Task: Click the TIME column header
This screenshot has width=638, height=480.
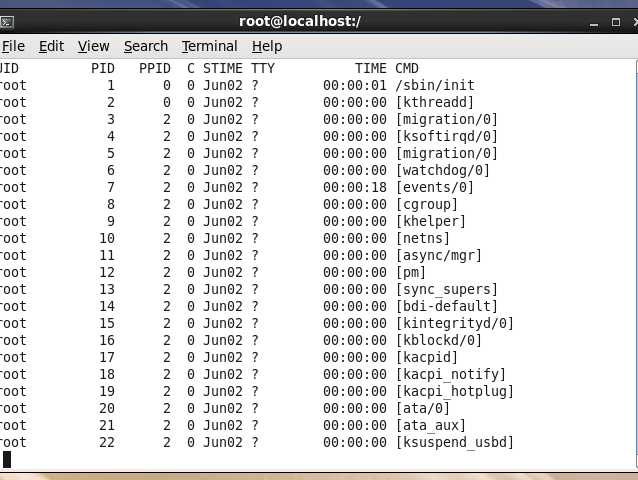Action: (370, 68)
